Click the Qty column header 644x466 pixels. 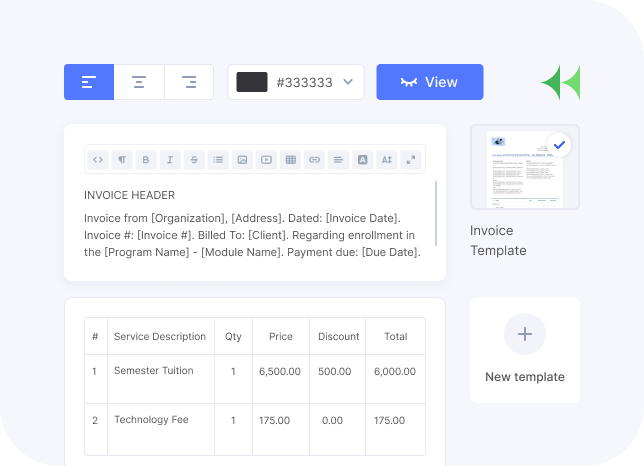click(233, 336)
